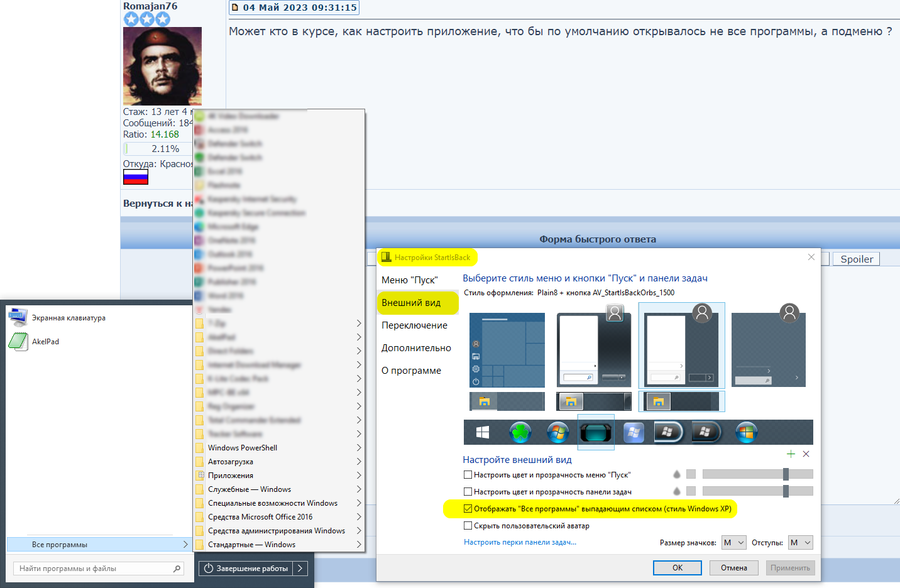Click the "04 Май 2023 09:31:15" post date
Viewport: 900px width, 588px height.
coord(300,8)
